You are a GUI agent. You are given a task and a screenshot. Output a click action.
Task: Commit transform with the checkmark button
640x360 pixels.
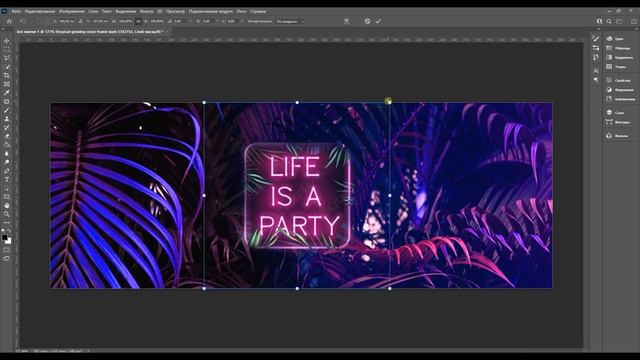pyautogui.click(x=378, y=21)
